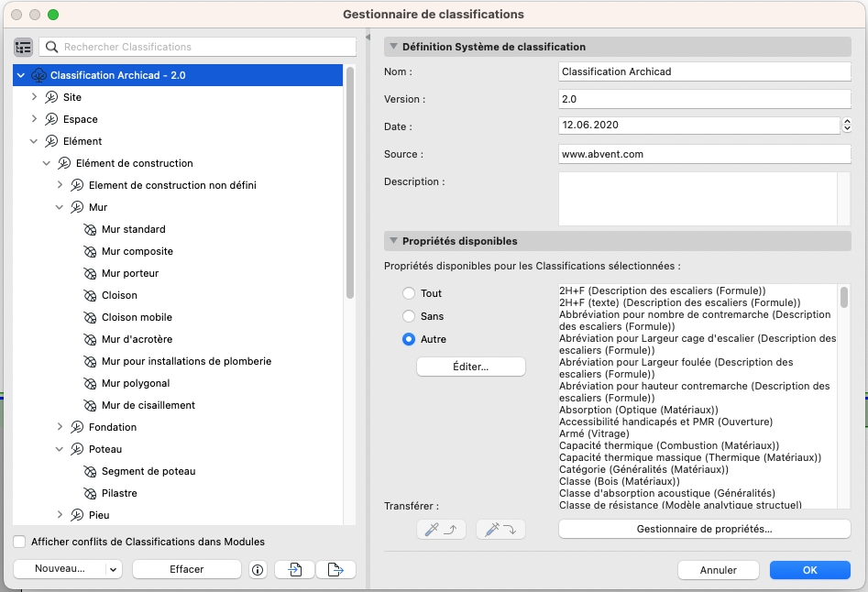The height and width of the screenshot is (592, 868).
Task: Click "Absorption (Optique (Matériaux))" property
Action: tap(638, 410)
